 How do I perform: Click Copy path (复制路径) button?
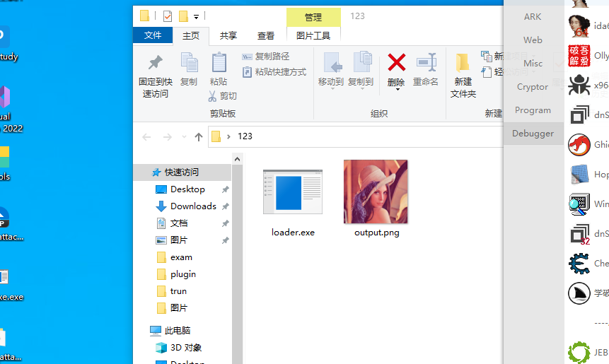(x=266, y=57)
